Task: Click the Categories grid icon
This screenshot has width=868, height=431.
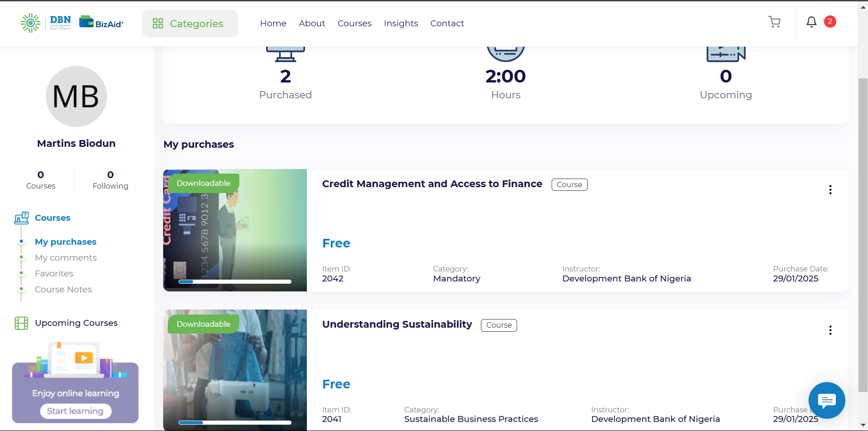Action: (x=158, y=24)
